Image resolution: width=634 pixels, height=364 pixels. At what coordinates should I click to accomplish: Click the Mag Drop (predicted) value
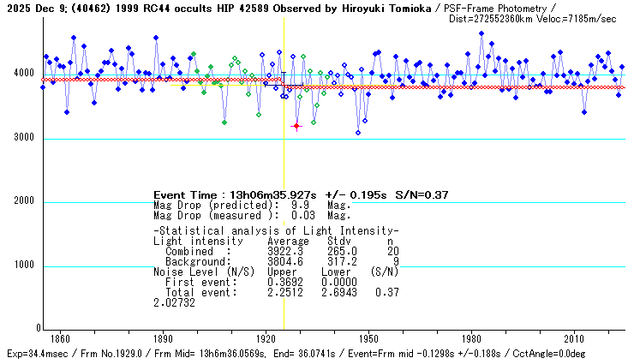point(299,206)
